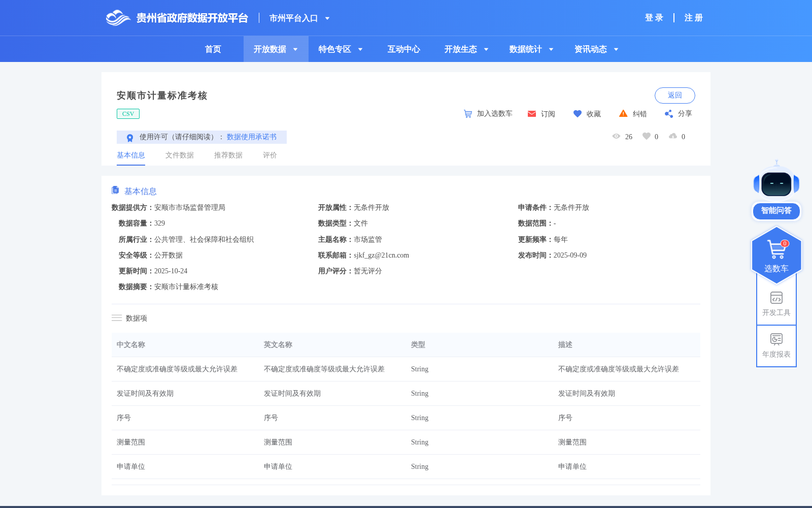The image size is (812, 508).
Task: Switch to the 文件数据 tab
Action: coord(180,155)
